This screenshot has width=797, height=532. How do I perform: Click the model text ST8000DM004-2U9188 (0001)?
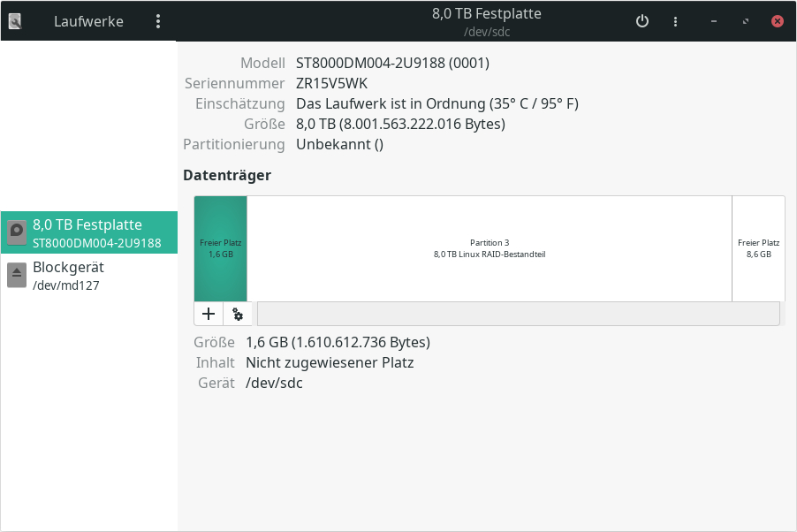tap(392, 63)
